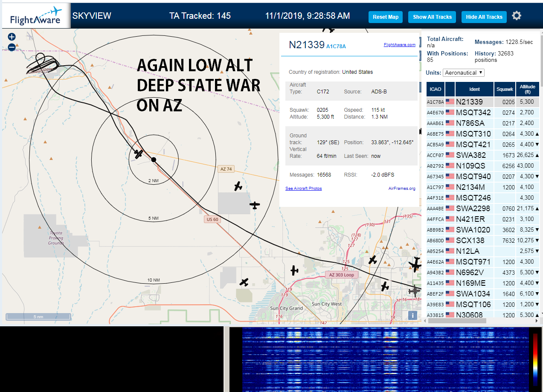Select the N2134M aircraft row
543x392 pixels.
(x=483, y=187)
